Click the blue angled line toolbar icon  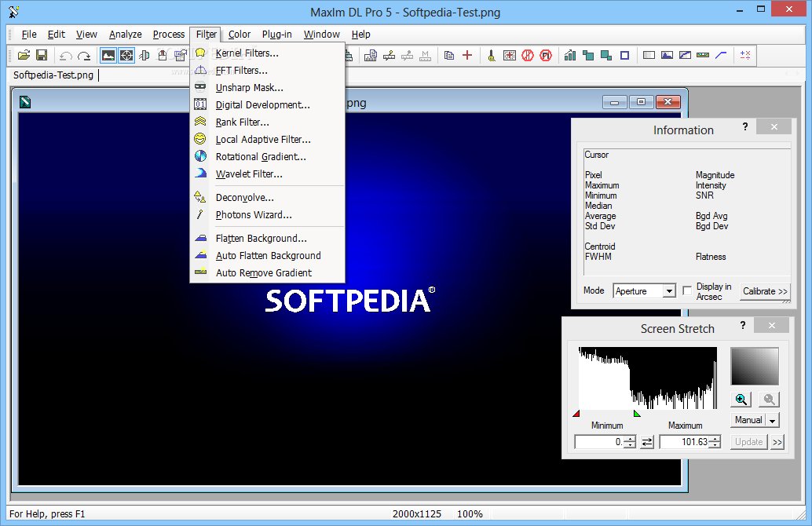click(721, 56)
